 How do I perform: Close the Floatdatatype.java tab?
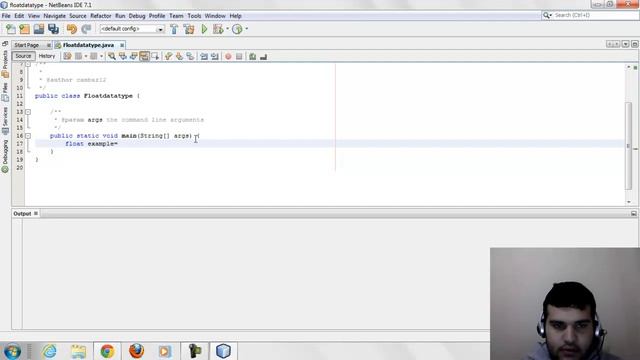click(x=122, y=45)
